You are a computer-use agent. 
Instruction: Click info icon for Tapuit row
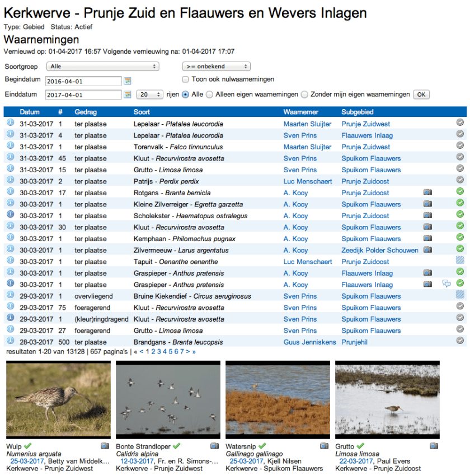(x=10, y=260)
